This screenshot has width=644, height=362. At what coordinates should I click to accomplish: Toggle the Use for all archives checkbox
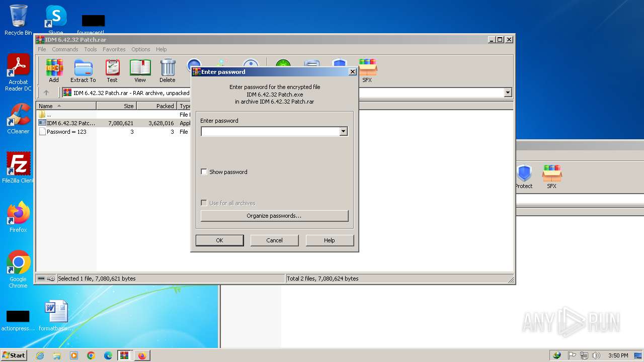tap(204, 203)
